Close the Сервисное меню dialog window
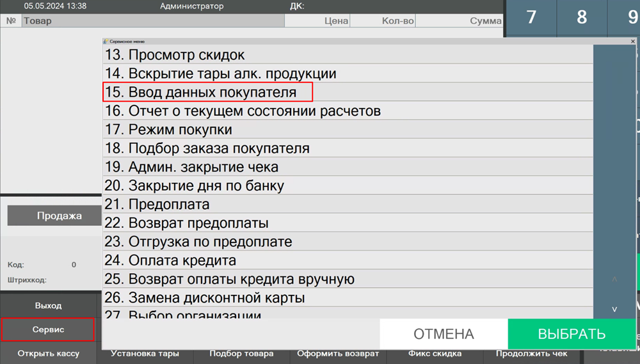Viewport: 640px width, 364px height. 632,41
